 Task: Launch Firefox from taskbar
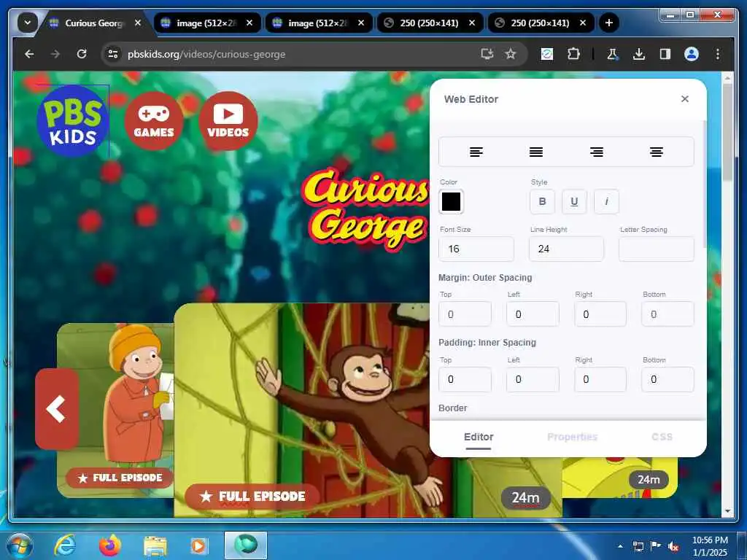point(110,545)
